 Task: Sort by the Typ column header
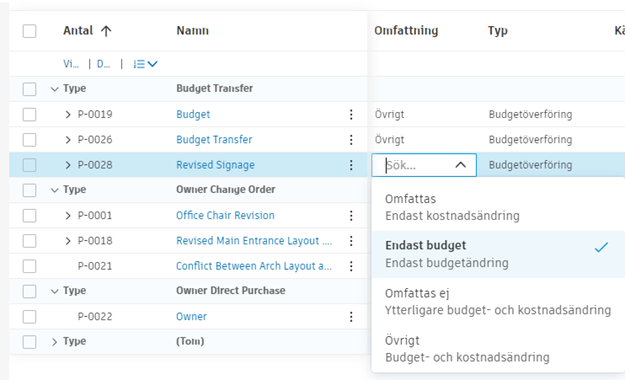click(x=498, y=31)
